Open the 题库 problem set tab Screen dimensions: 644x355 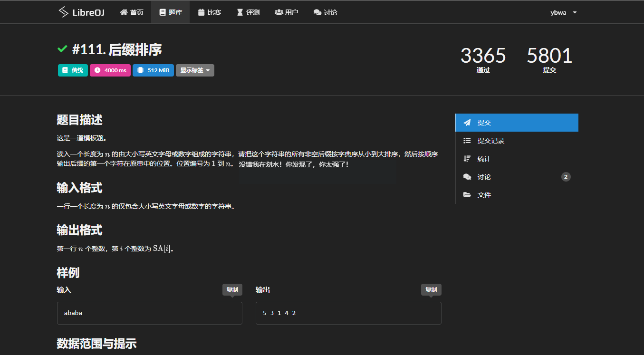pyautogui.click(x=170, y=12)
